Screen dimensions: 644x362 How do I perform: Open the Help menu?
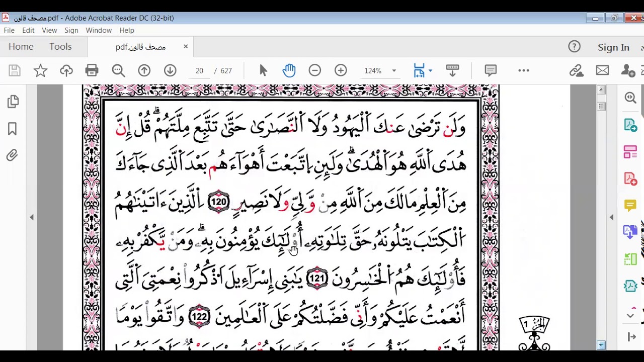(127, 30)
